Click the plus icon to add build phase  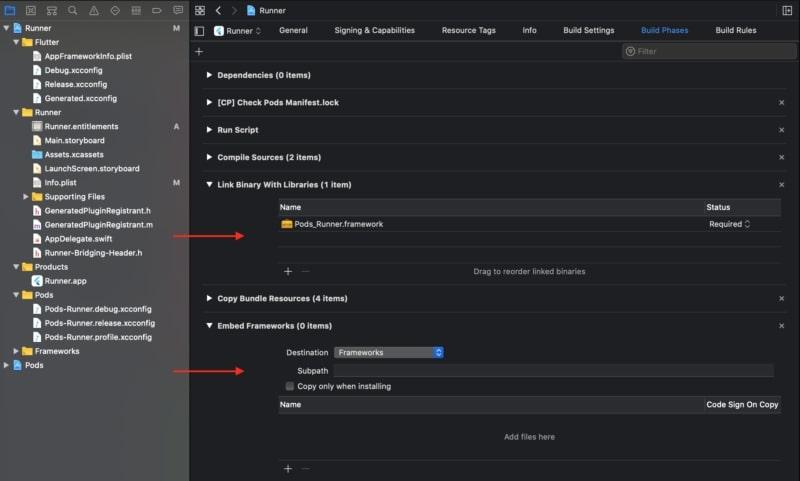199,51
